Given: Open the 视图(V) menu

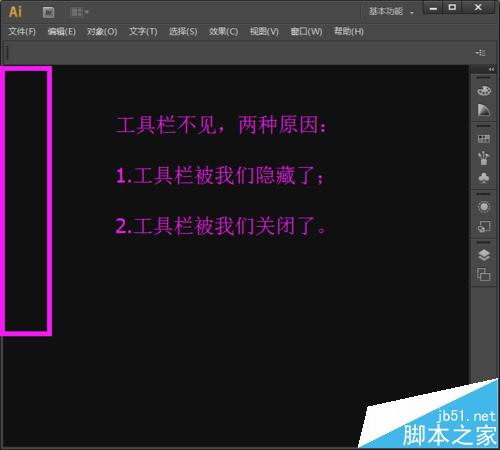Looking at the screenshot, I should coord(264,32).
